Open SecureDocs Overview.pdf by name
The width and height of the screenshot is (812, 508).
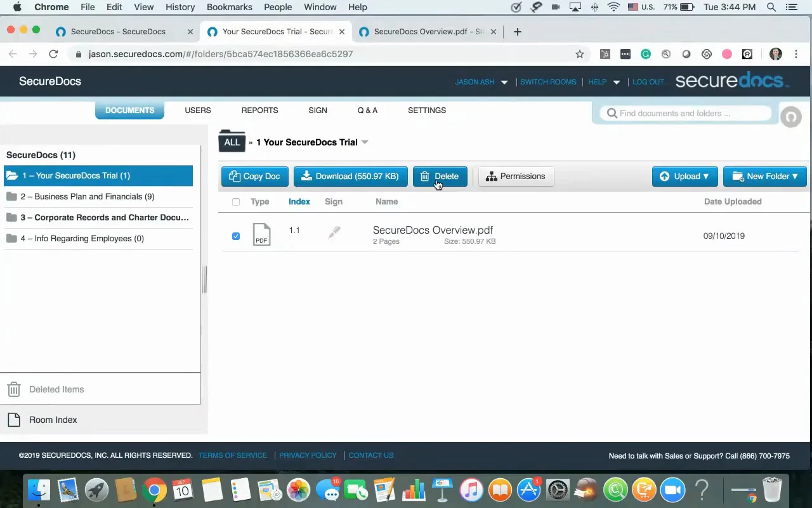(x=433, y=230)
